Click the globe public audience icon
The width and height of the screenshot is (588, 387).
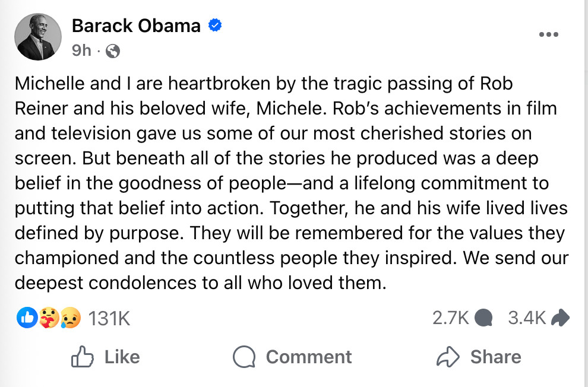pos(112,51)
